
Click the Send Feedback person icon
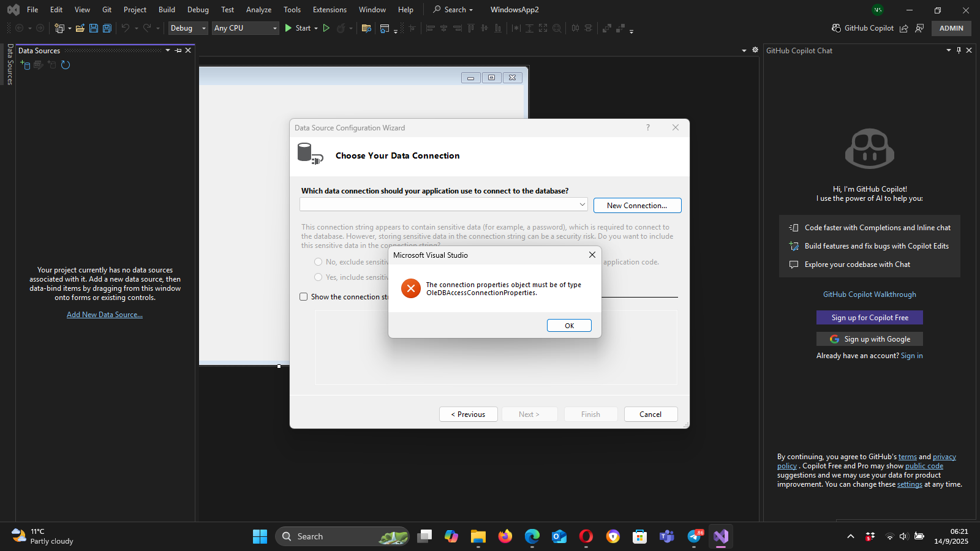(919, 28)
